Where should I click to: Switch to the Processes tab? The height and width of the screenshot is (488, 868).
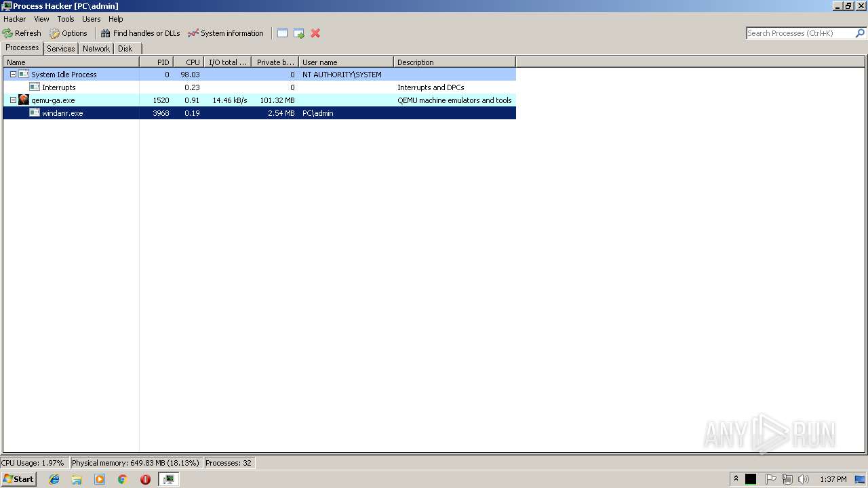(22, 48)
